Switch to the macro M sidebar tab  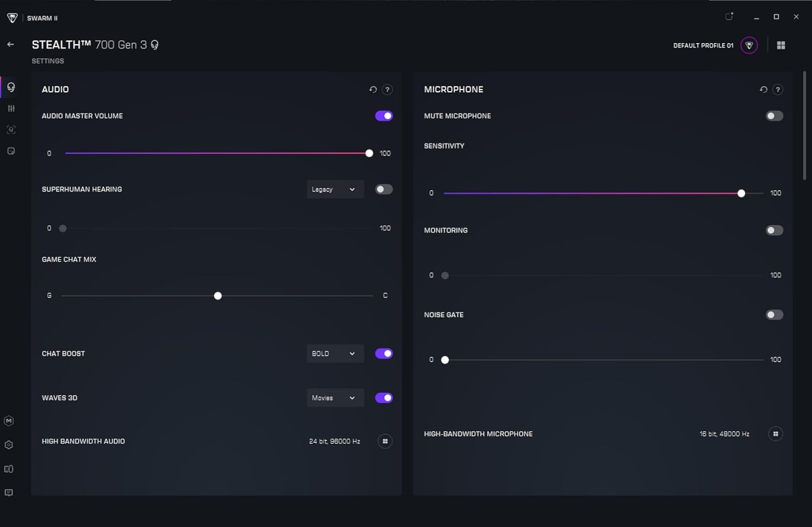pos(9,421)
